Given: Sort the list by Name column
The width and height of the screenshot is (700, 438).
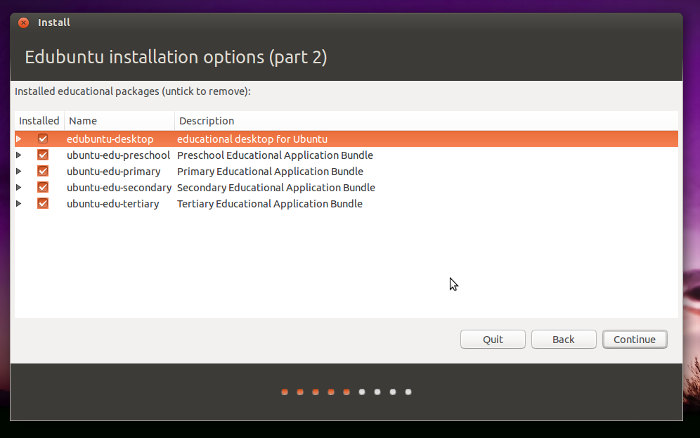Looking at the screenshot, I should tap(118, 121).
